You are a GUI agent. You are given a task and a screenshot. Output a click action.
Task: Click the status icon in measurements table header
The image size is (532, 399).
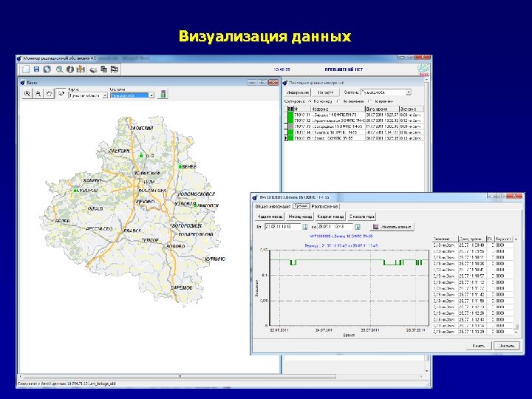coord(290,109)
